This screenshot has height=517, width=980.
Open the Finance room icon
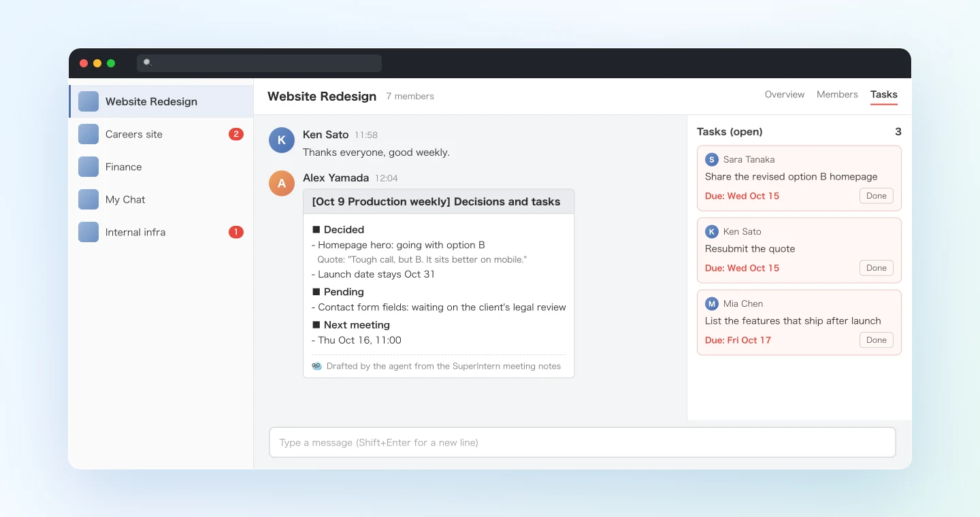[x=88, y=167]
